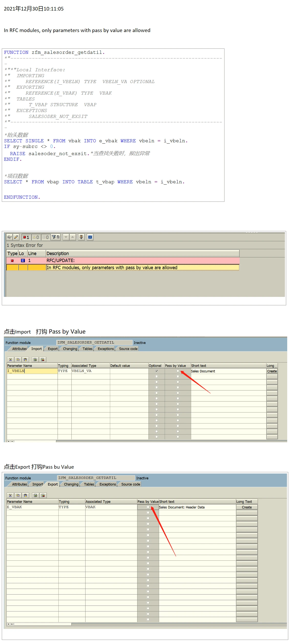This screenshot has height=644, width=289.
Task: Toggle the information messages filter showing 0
Action: click(x=46, y=237)
